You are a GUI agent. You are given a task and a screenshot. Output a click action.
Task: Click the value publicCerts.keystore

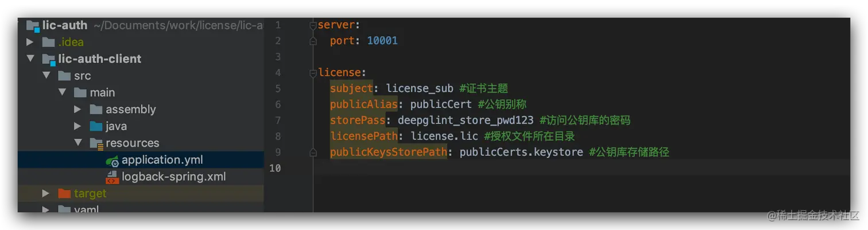[521, 152]
